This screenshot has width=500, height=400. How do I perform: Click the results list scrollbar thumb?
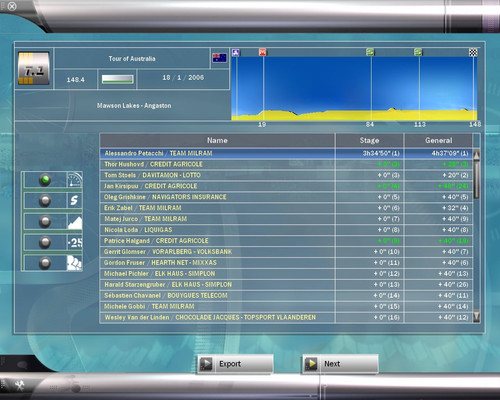(x=476, y=180)
